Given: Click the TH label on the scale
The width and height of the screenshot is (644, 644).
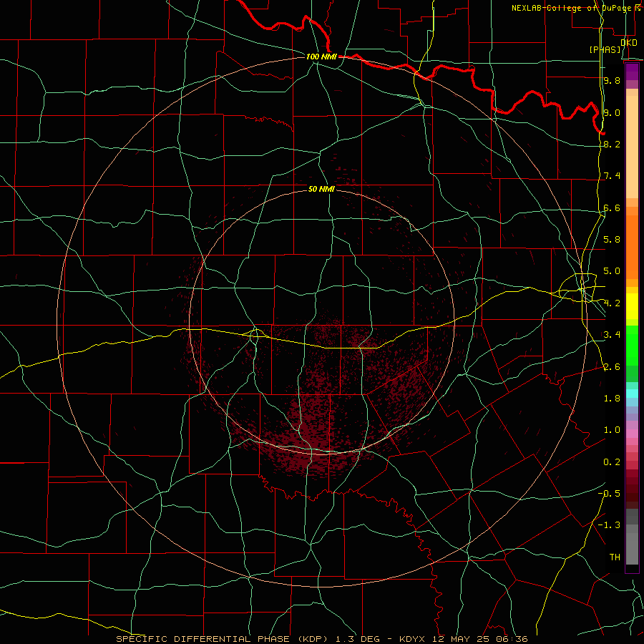Looking at the screenshot, I should click(615, 557).
